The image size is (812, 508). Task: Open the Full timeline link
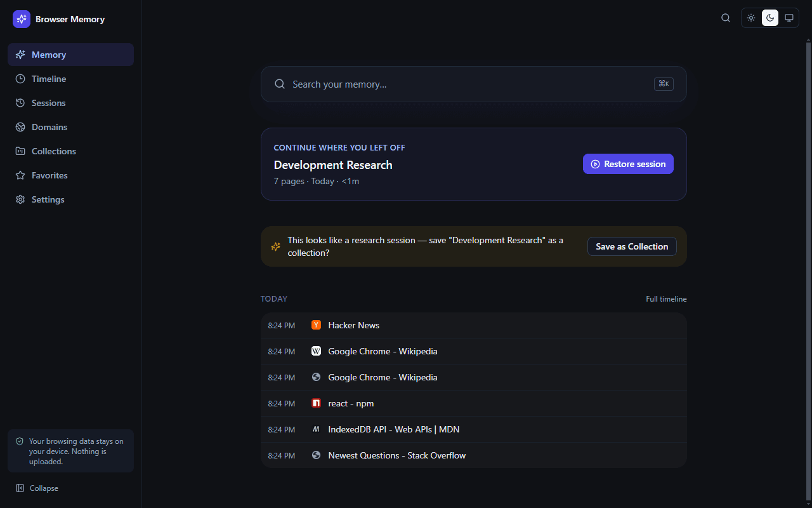pos(666,299)
